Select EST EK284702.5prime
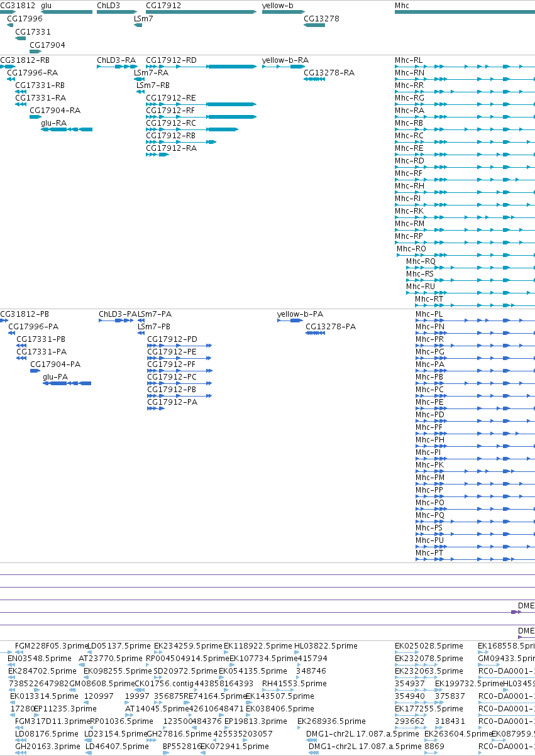 (42, 671)
